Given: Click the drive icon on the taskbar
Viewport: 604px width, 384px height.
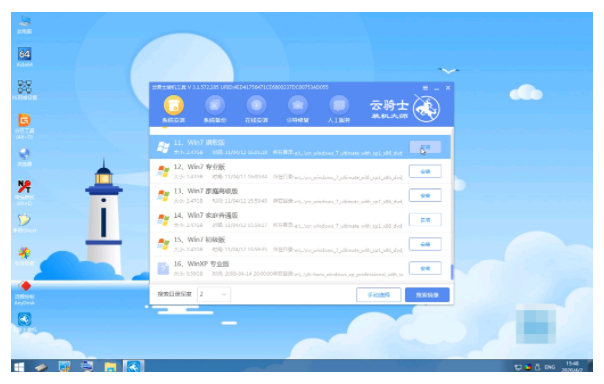Looking at the screenshot, I should click(41, 367).
